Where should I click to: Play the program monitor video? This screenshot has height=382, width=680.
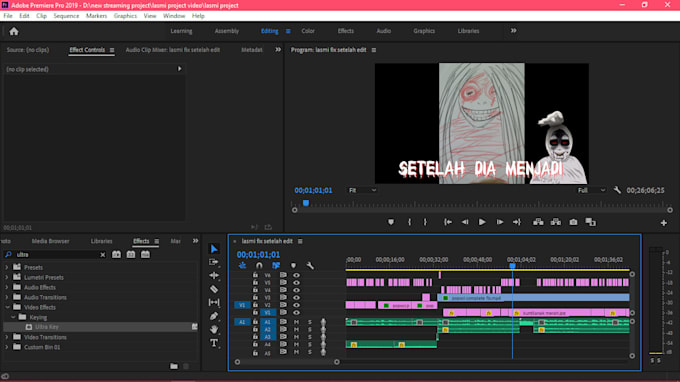click(x=482, y=222)
